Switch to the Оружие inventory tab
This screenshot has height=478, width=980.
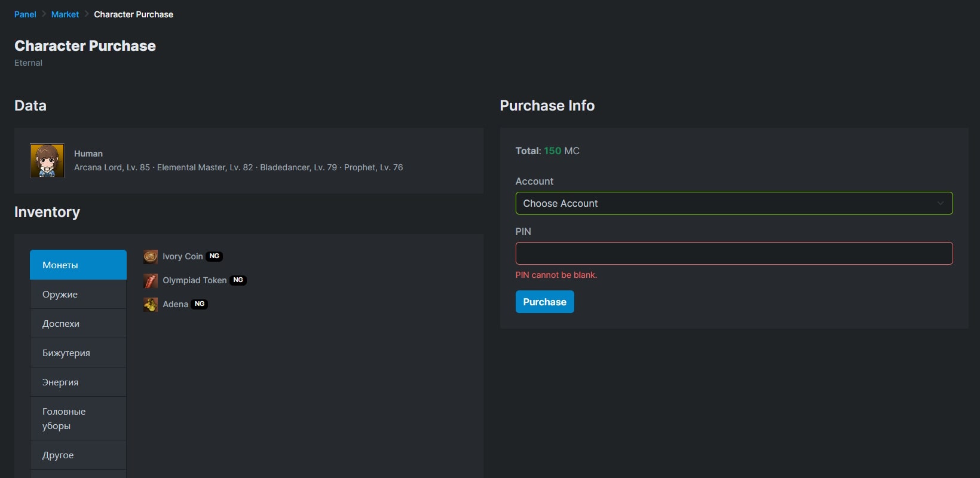tap(78, 295)
